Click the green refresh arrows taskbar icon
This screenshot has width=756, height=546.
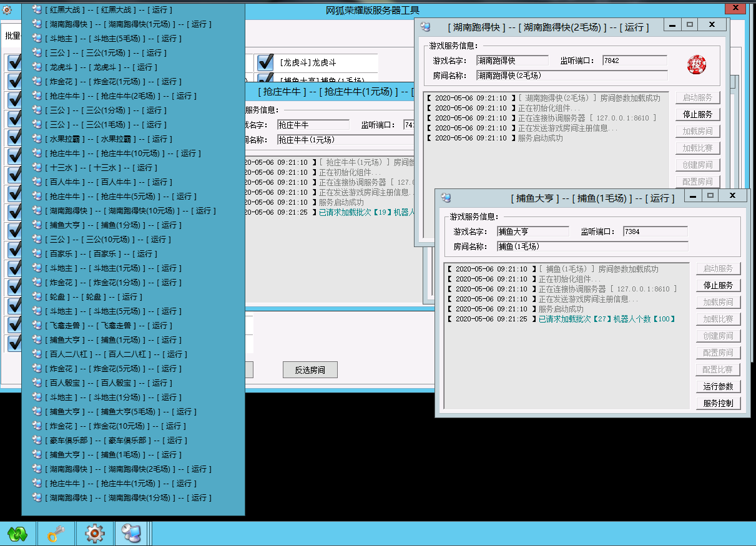point(17,534)
